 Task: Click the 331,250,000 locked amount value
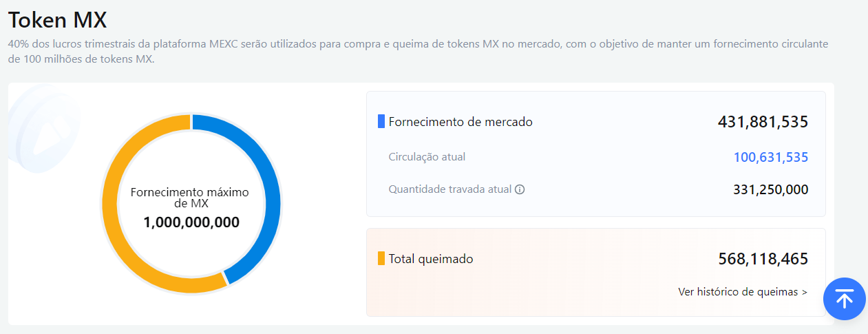click(771, 189)
